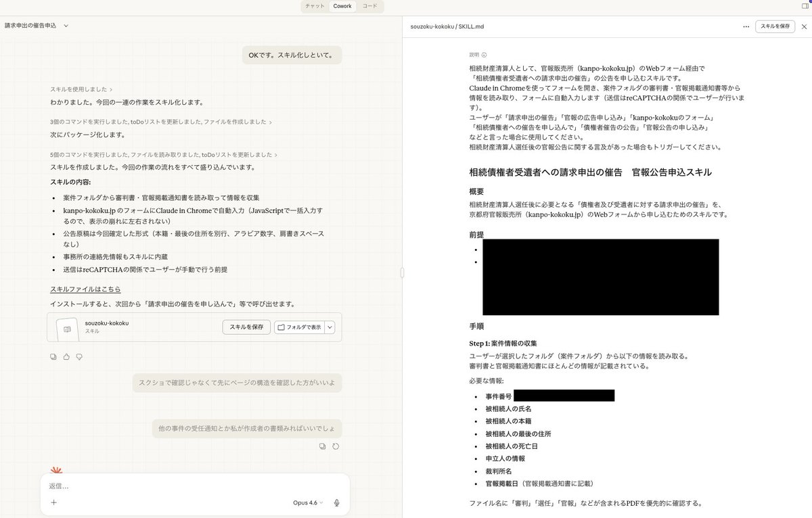Click スキルを保存 in the panel header
812x518 pixels.
pos(775,26)
